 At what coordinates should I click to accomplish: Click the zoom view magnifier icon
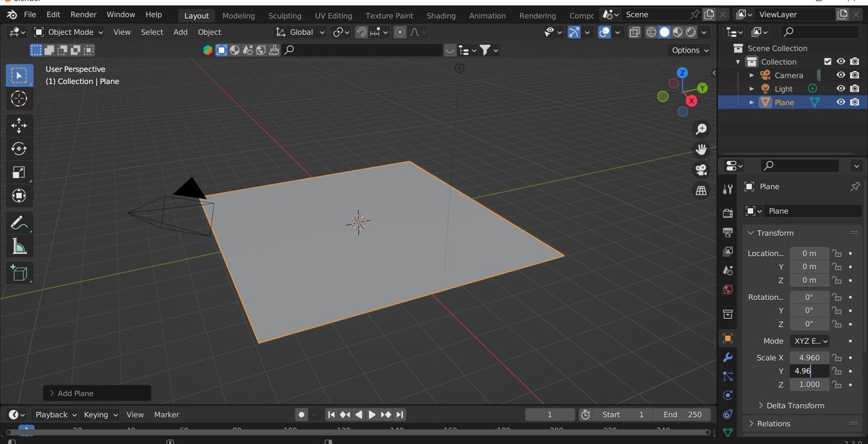coord(701,129)
